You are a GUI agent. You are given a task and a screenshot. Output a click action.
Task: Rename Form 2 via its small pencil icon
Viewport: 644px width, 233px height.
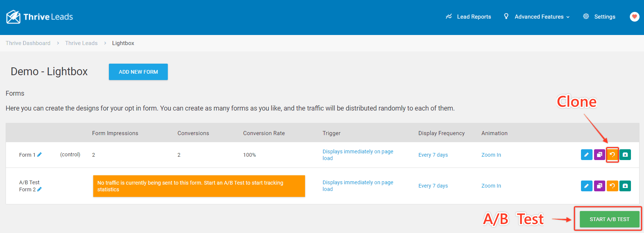point(40,189)
